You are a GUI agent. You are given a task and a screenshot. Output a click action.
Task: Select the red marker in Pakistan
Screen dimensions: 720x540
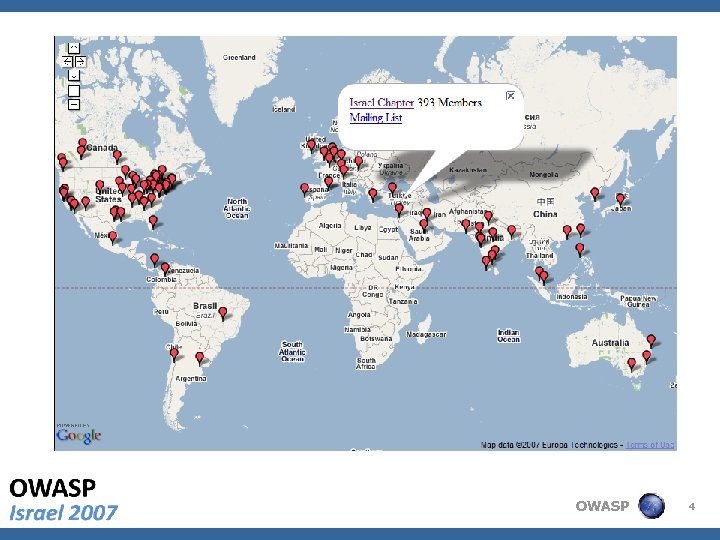[466, 225]
